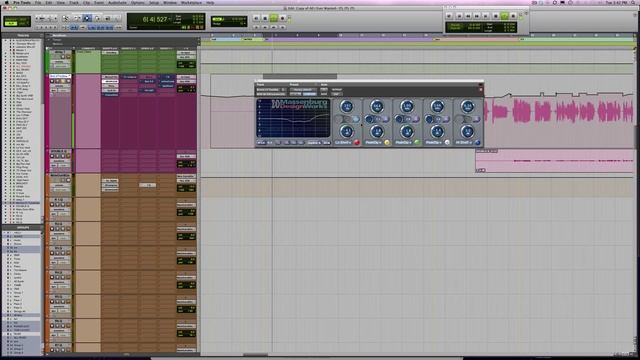640x360 pixels.
Task: Open the Lo Shelf band type dropdown
Action: (x=343, y=142)
